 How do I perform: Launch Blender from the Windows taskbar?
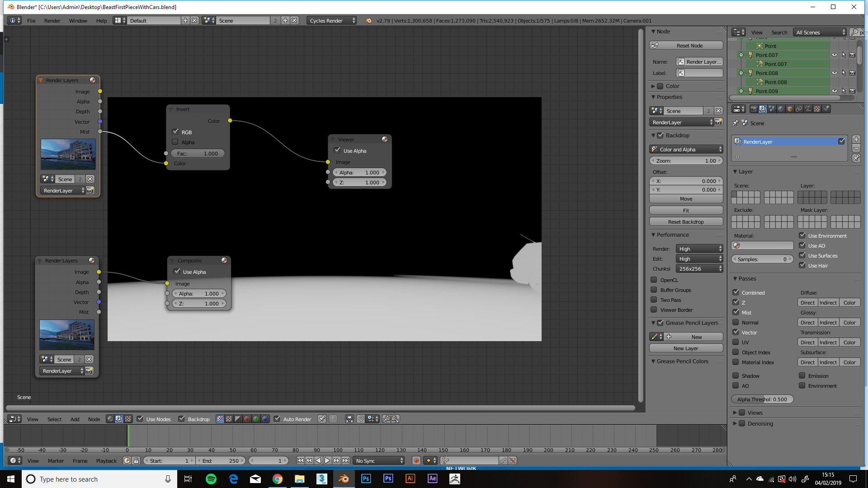[344, 479]
